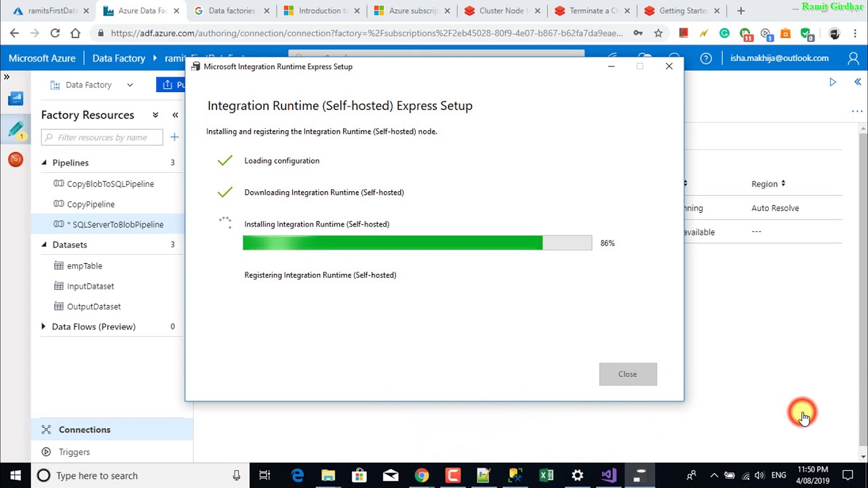Image resolution: width=868 pixels, height=488 pixels.
Task: Open the Data Factory overview icon in sidebar
Action: click(16, 100)
